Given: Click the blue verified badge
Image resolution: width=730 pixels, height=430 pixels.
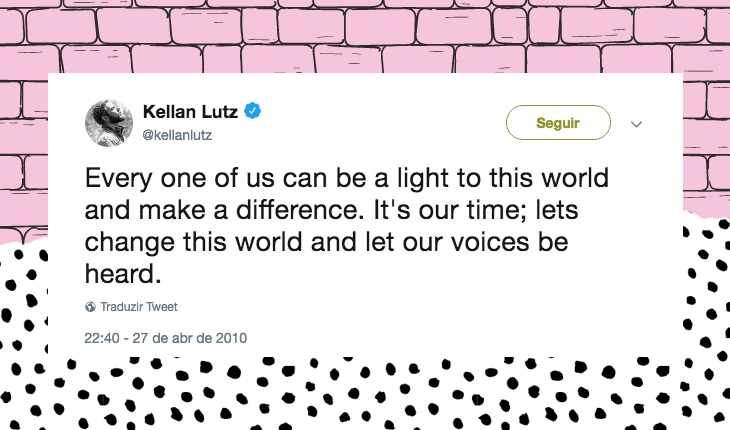Looking at the screenshot, I should pos(253,111).
